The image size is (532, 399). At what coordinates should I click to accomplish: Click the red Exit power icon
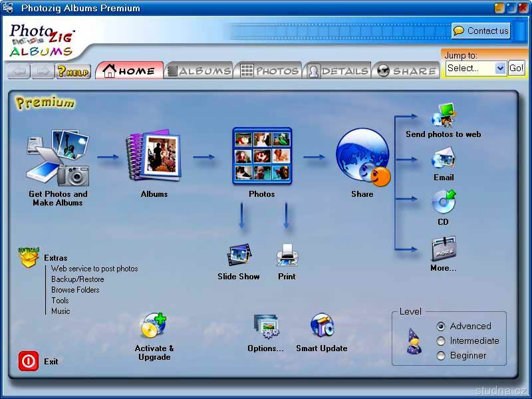(29, 361)
